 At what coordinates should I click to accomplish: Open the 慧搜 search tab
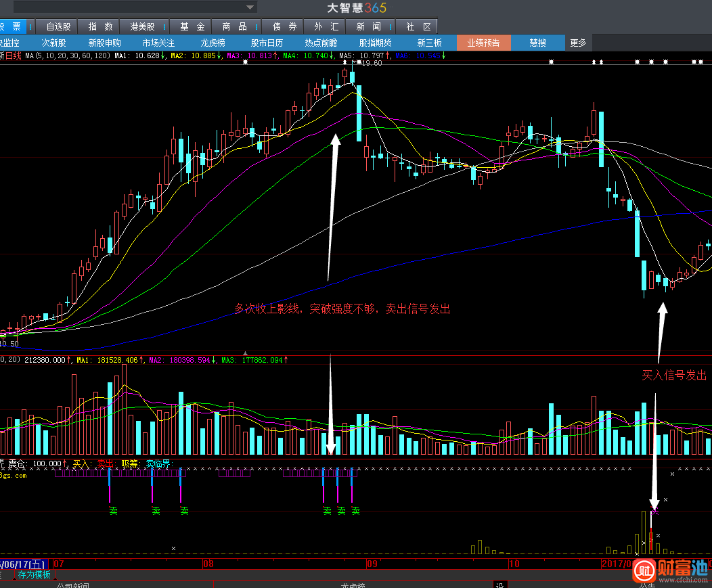point(537,43)
